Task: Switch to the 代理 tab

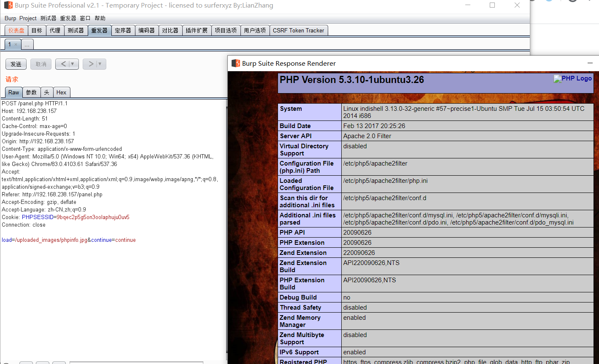Action: [x=55, y=30]
